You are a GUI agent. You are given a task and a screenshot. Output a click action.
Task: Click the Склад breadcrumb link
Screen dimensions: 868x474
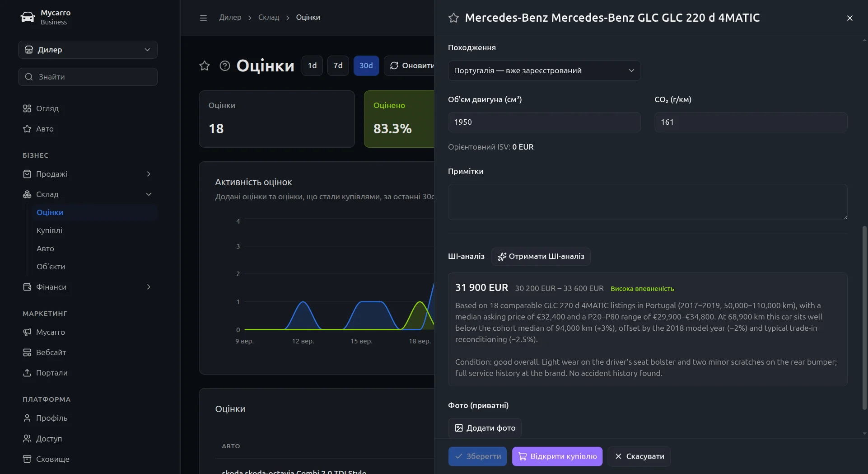coord(268,18)
